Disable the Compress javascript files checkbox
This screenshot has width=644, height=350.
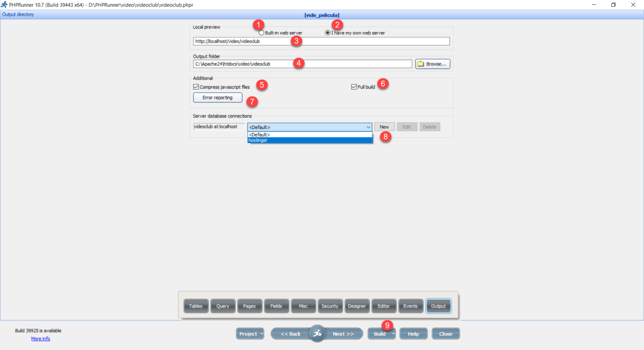pyautogui.click(x=196, y=86)
